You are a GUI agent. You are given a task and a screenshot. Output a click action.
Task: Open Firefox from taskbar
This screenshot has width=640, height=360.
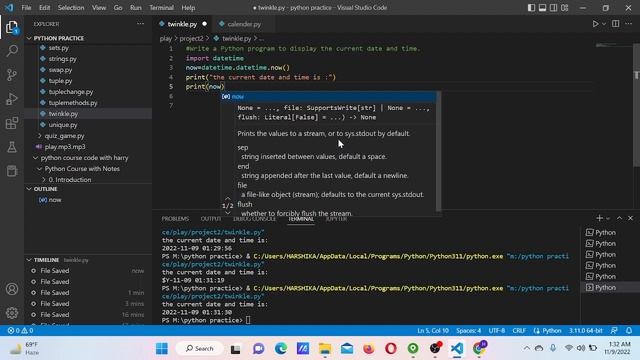[369, 349]
